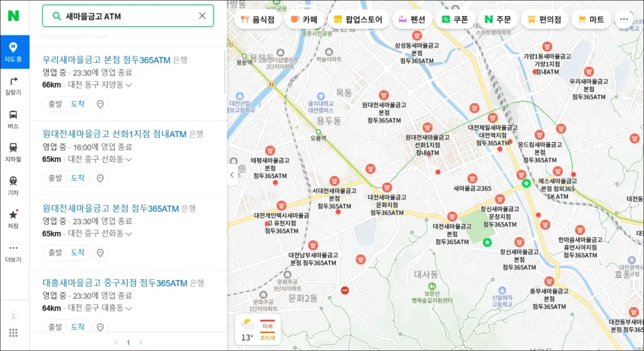
Task: Click the results list scrollbar
Action: [x=225, y=71]
